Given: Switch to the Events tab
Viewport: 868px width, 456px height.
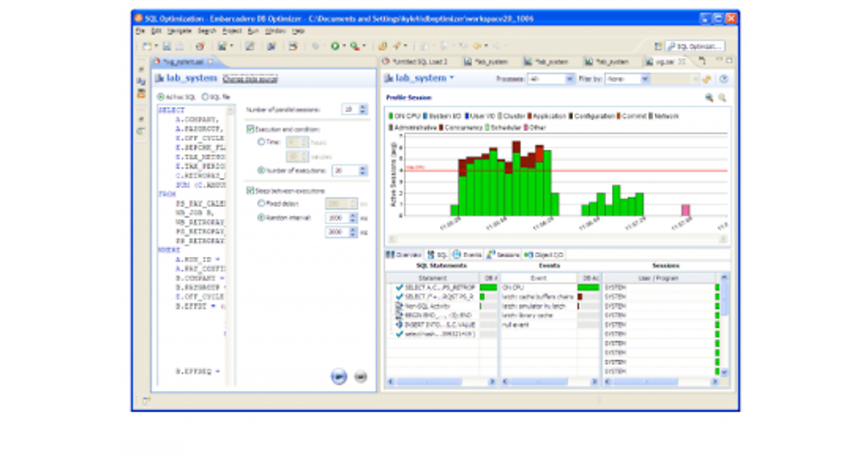Looking at the screenshot, I should coord(467,255).
